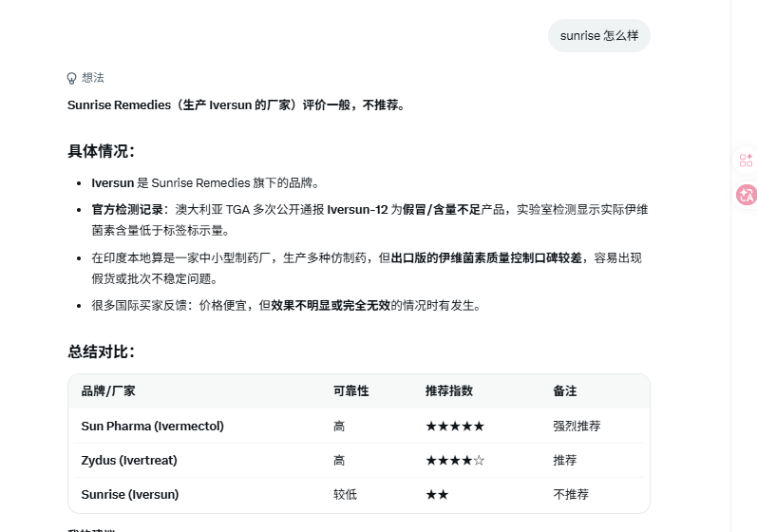Click bold text 效果不明显或完全无效

click(331, 306)
